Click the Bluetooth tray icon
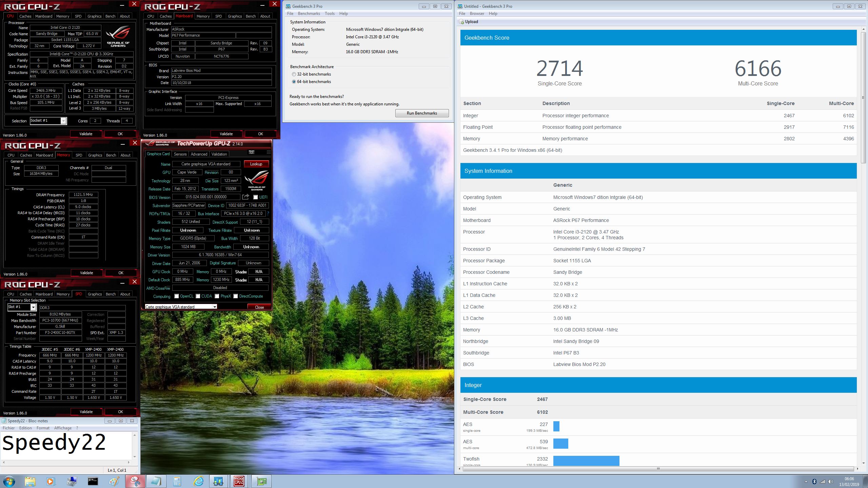The image size is (868, 488). (814, 482)
